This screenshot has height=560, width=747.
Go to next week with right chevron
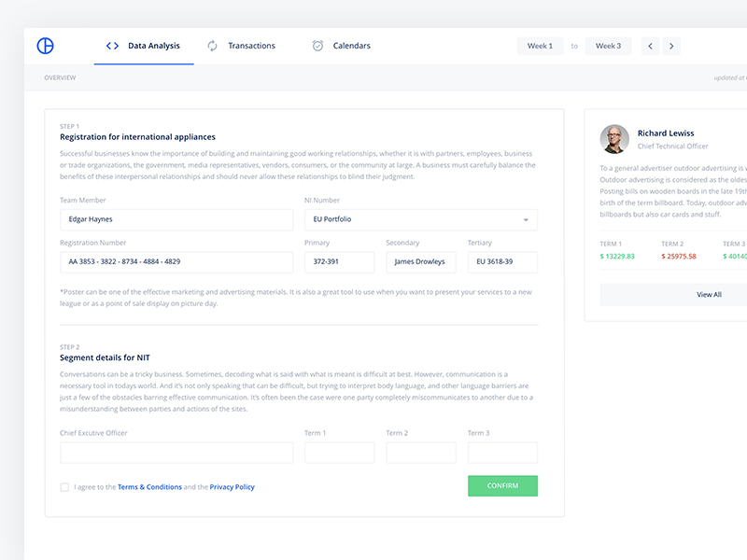point(671,46)
